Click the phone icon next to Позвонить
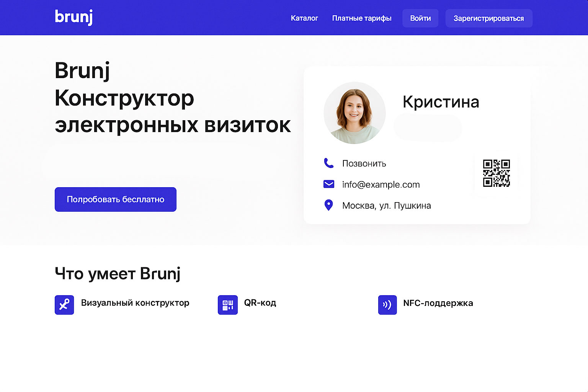The width and height of the screenshot is (588, 392). 328,163
